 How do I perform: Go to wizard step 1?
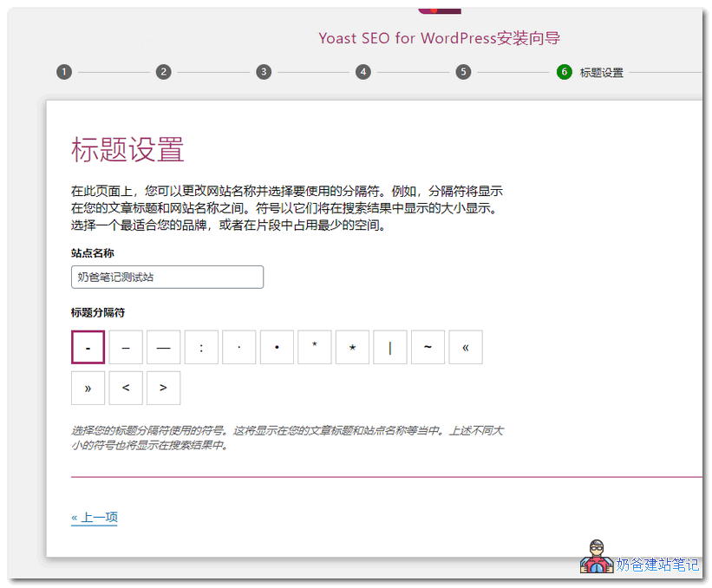coord(63,72)
